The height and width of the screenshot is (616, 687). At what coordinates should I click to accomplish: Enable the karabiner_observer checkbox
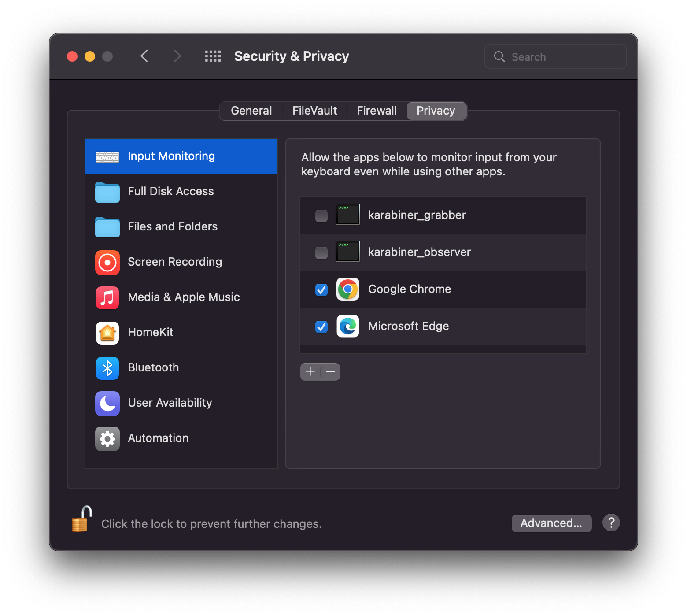point(321,252)
